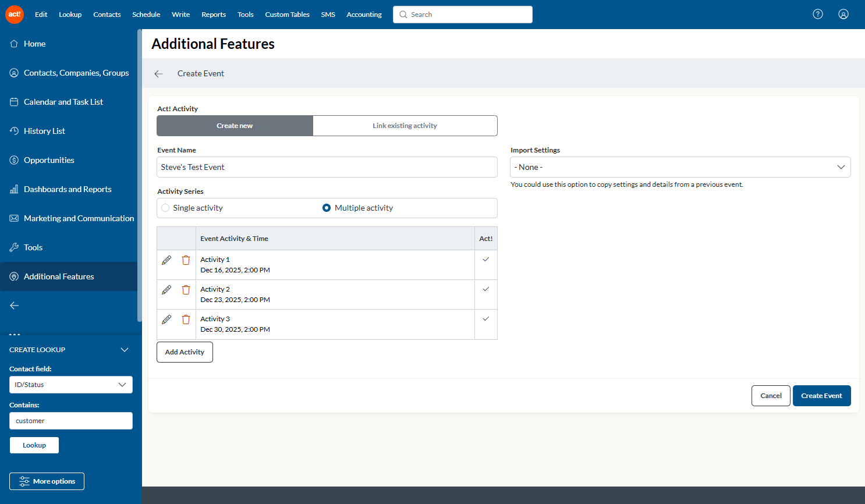Open the Custom Tables menu

288,15
